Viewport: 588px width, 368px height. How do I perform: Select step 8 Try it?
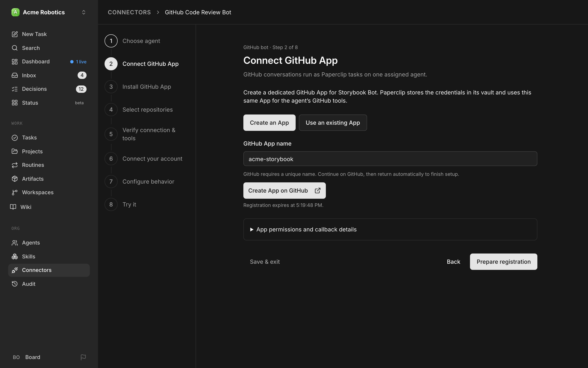tap(120, 204)
